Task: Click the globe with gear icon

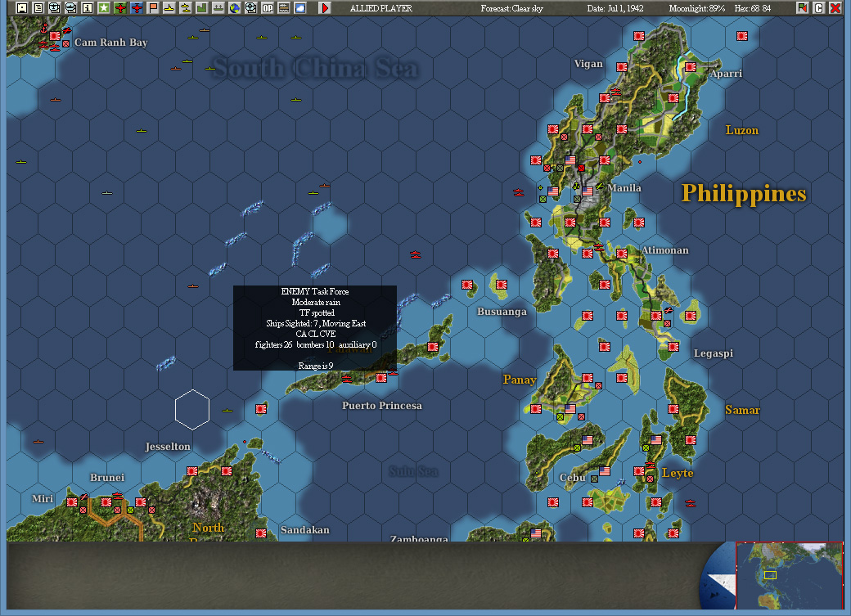Action: pyautogui.click(x=250, y=7)
